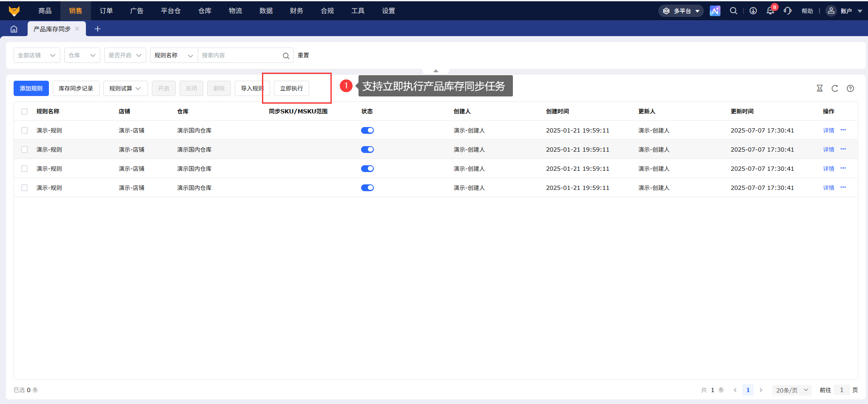This screenshot has width=868, height=404.
Task: Click search icon in 搜索内容 field
Action: 286,56
